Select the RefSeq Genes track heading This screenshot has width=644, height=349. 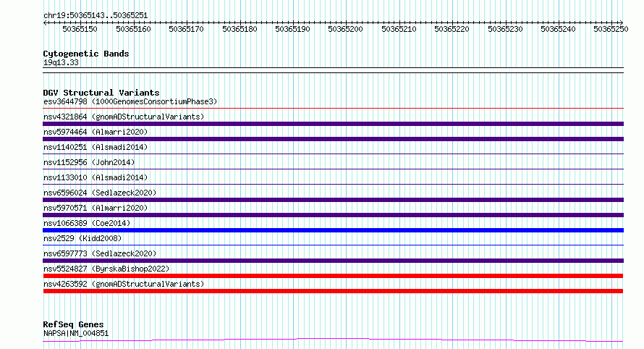click(x=73, y=325)
